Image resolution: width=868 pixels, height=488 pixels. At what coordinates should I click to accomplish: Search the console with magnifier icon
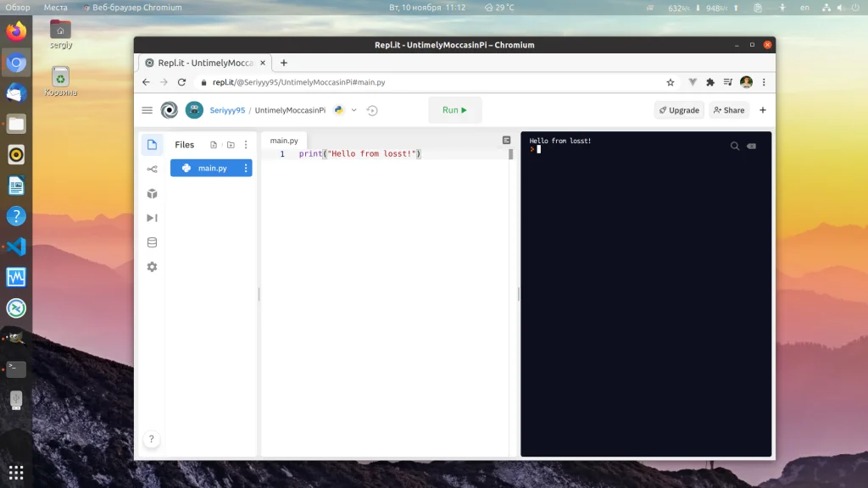coord(735,146)
